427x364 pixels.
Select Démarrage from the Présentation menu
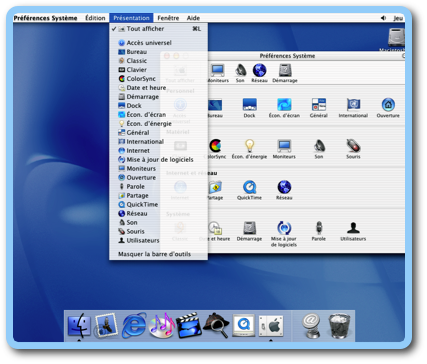[158, 97]
